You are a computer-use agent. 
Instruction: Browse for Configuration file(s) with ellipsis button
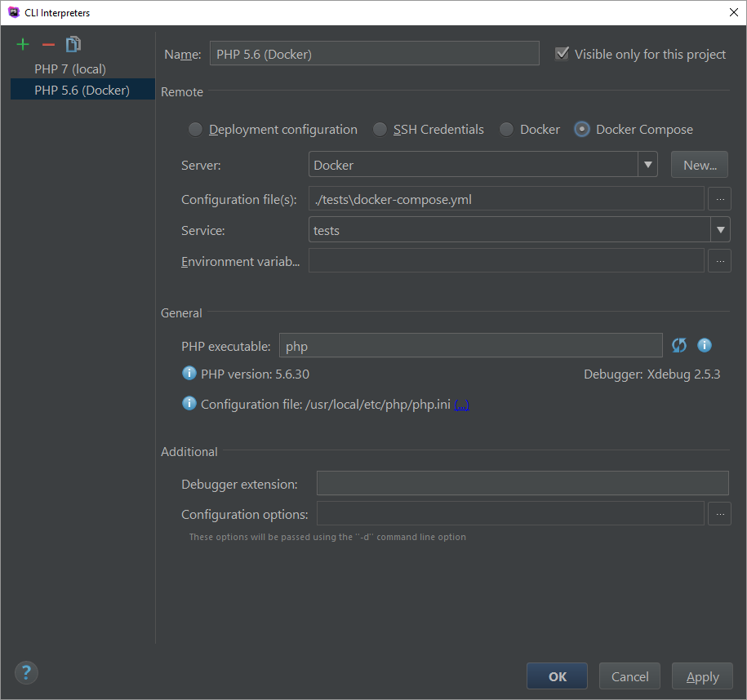(x=719, y=199)
